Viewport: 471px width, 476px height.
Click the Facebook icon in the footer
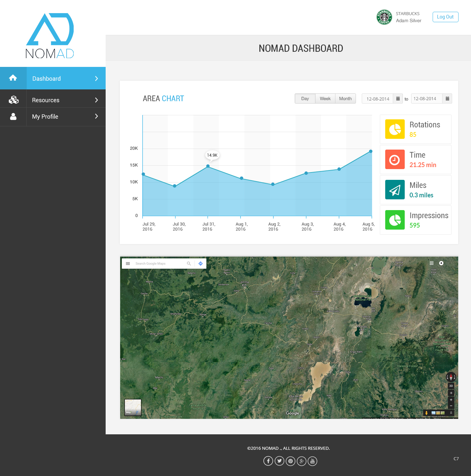(x=268, y=461)
